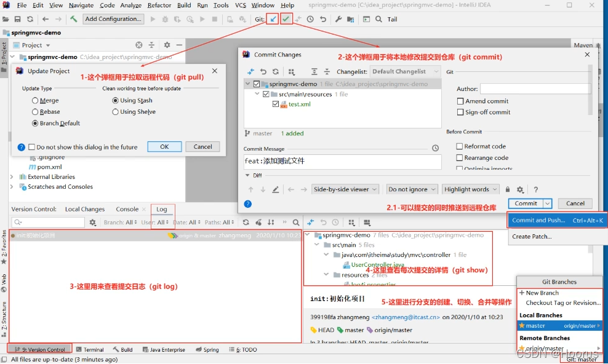Screen dimensions: 608x364
Task: Open the Highlight words dropdown
Action: (x=470, y=189)
